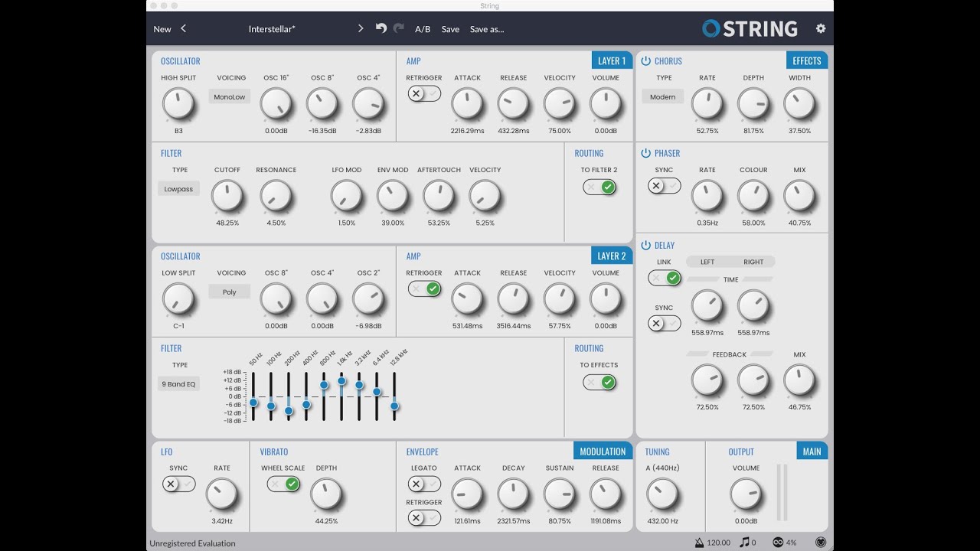Toggle Delay Sync switch
Screen dimensions: 980x551
point(664,324)
